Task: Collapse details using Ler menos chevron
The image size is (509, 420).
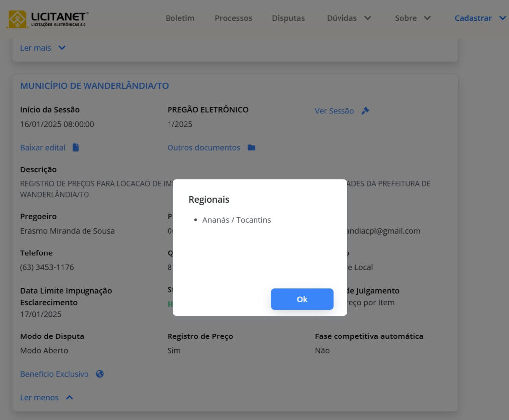Action: 70,397
